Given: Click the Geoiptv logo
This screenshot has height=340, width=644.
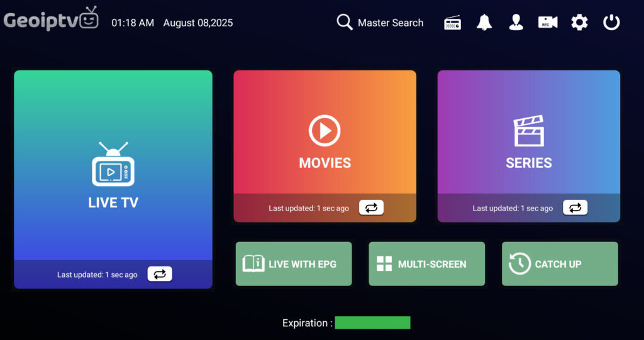Looking at the screenshot, I should (x=52, y=19).
